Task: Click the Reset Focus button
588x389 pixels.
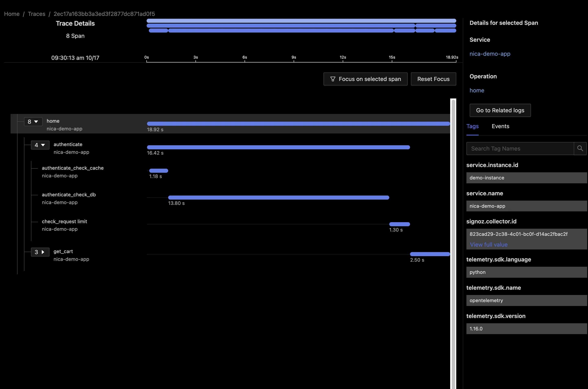Action: pyautogui.click(x=433, y=79)
